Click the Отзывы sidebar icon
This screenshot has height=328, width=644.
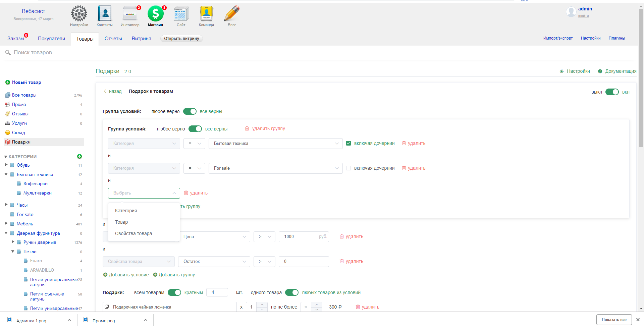pyautogui.click(x=8, y=114)
